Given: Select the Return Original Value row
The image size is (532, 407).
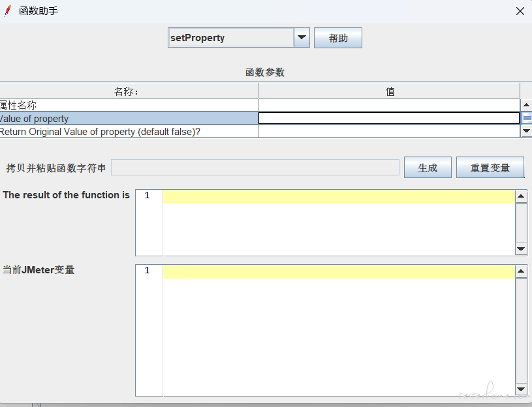Looking at the screenshot, I should (x=128, y=132).
